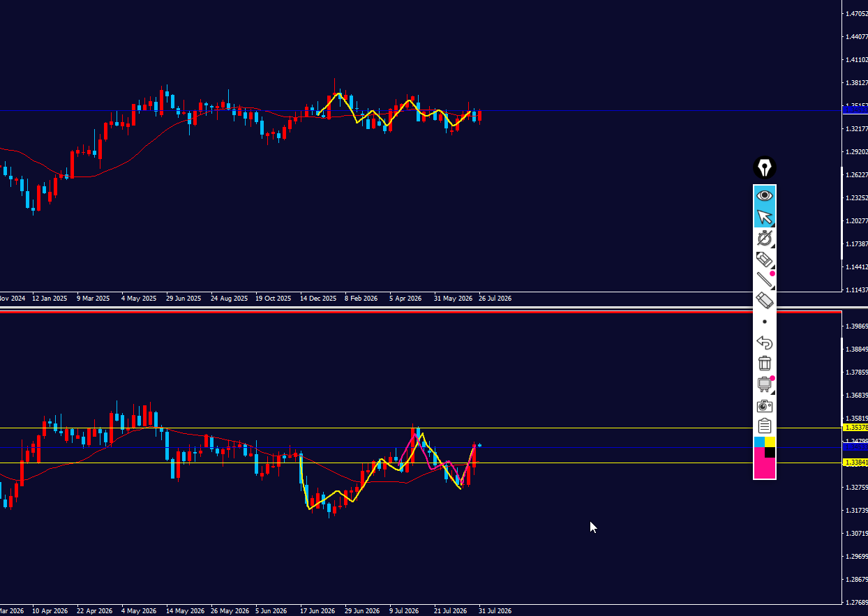The width and height of the screenshot is (868, 616).
Task: Choose the highlighter marker tool
Action: (x=765, y=260)
